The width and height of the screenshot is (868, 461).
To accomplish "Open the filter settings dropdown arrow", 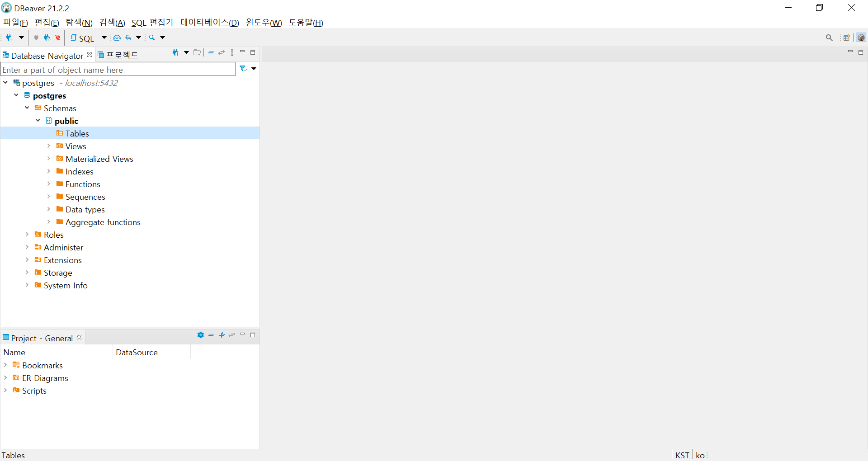I will tap(254, 69).
